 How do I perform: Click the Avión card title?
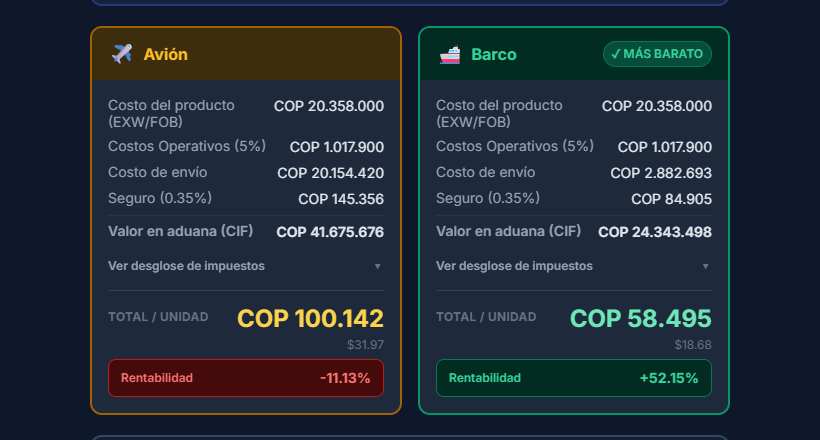[x=166, y=54]
